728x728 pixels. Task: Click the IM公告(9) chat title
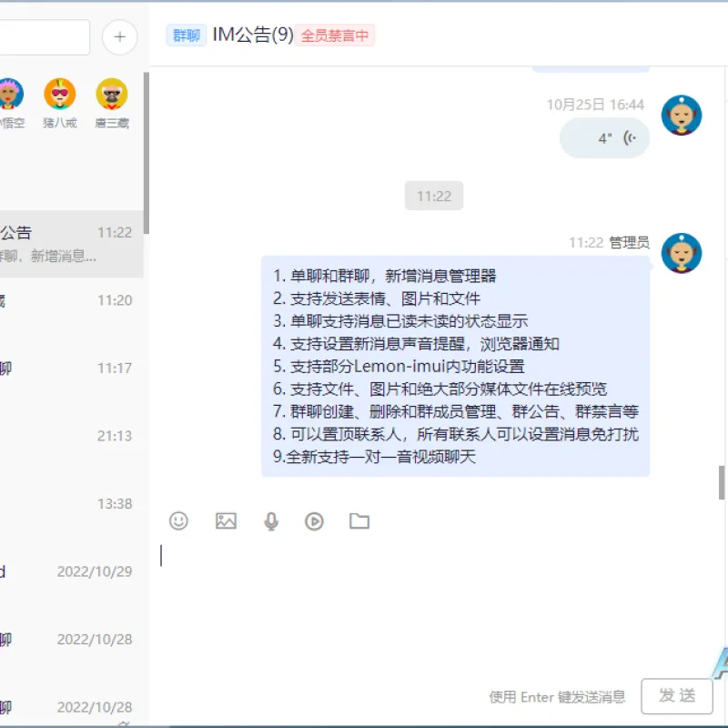pos(253,35)
